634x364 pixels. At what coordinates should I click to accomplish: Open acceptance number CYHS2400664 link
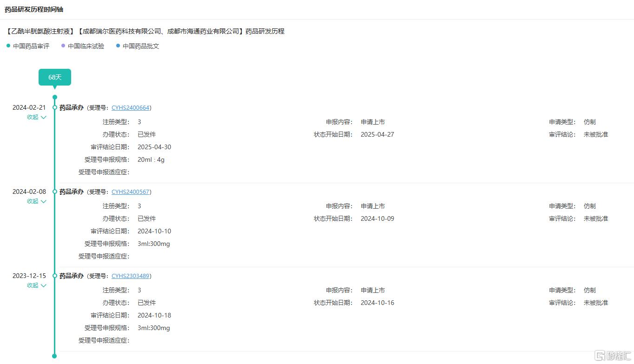point(131,107)
